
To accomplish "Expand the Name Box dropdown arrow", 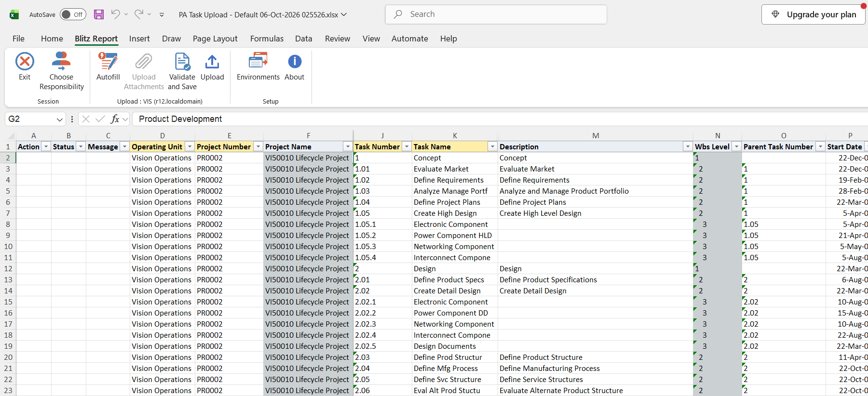I will pyautogui.click(x=60, y=119).
